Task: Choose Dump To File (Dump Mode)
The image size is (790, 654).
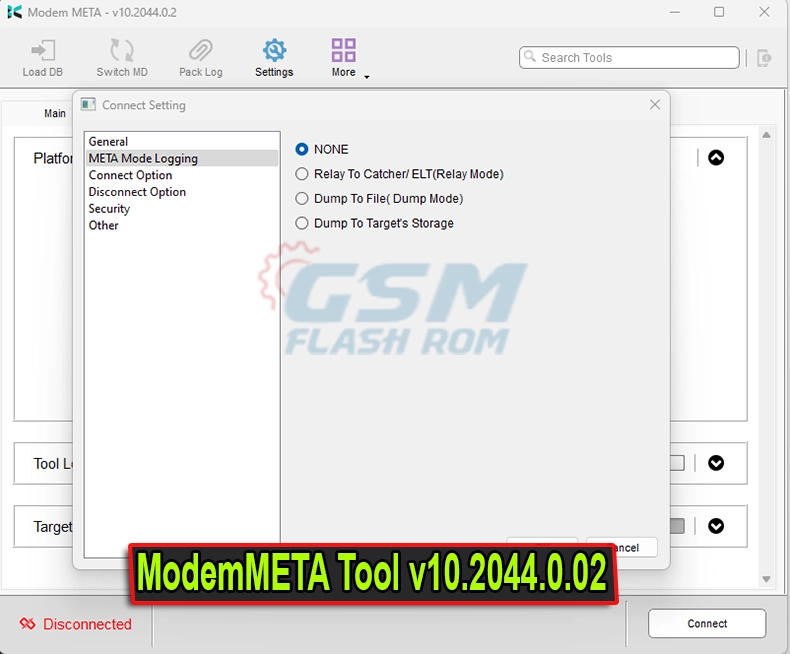Action: 302,199
